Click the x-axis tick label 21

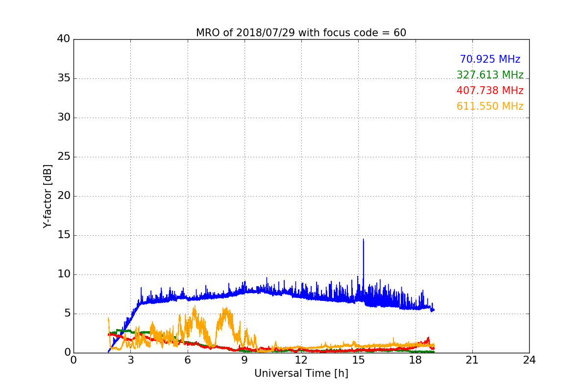coord(472,360)
